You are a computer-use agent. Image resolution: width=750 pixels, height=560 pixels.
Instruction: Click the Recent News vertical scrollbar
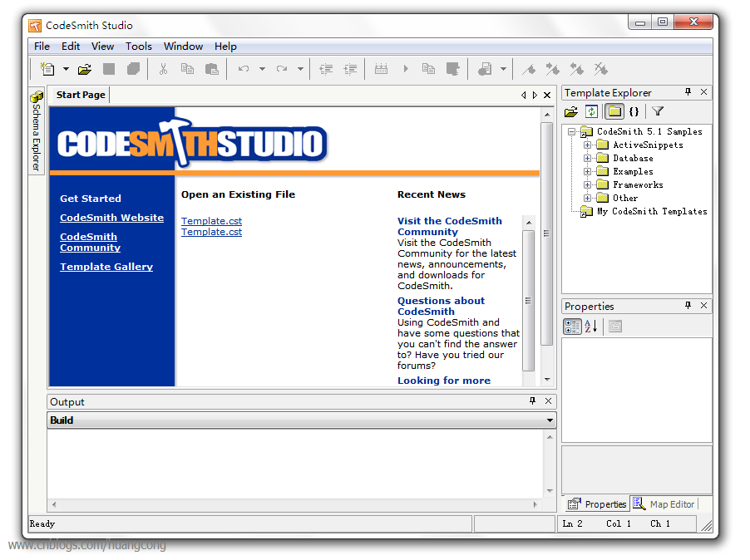[x=529, y=299]
